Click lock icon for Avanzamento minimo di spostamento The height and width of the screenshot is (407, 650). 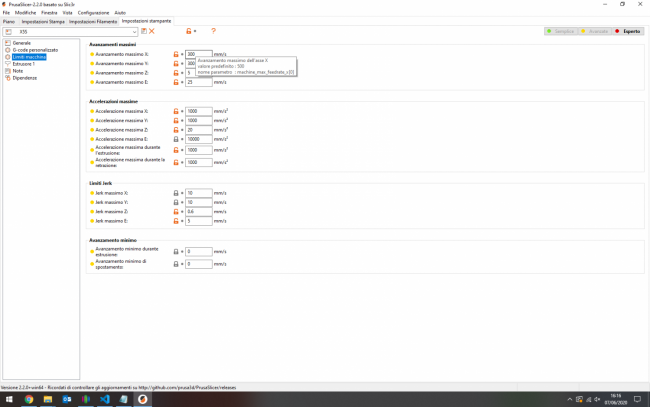click(176, 264)
